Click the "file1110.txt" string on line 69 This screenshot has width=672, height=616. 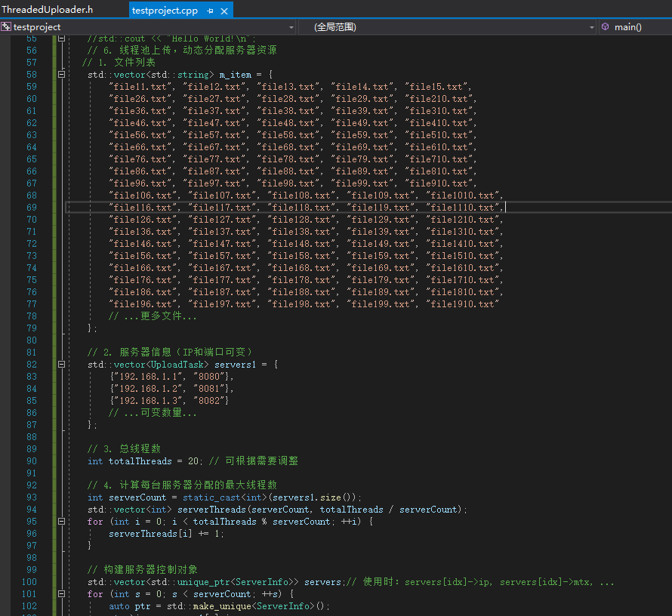462,208
